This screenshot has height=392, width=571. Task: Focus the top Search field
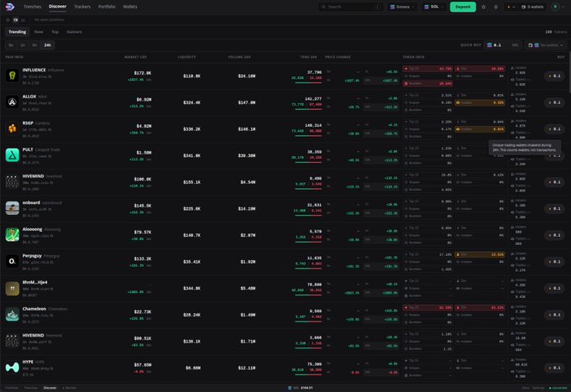350,7
